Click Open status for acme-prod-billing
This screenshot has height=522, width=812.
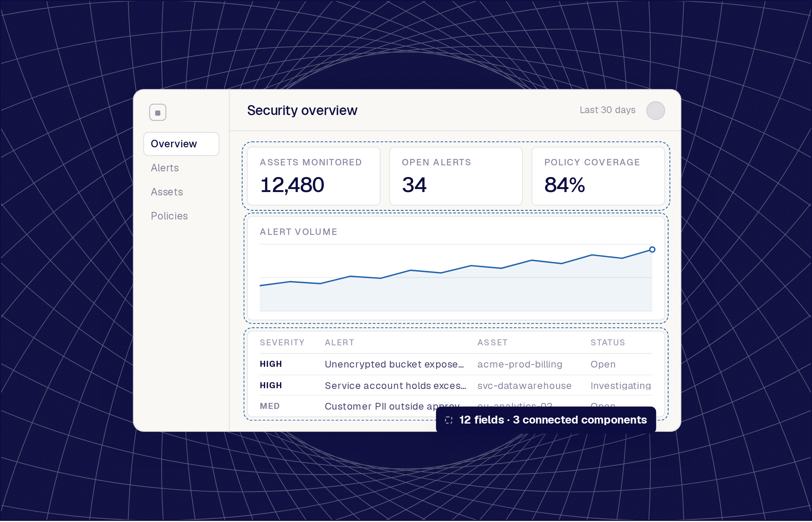tap(603, 365)
